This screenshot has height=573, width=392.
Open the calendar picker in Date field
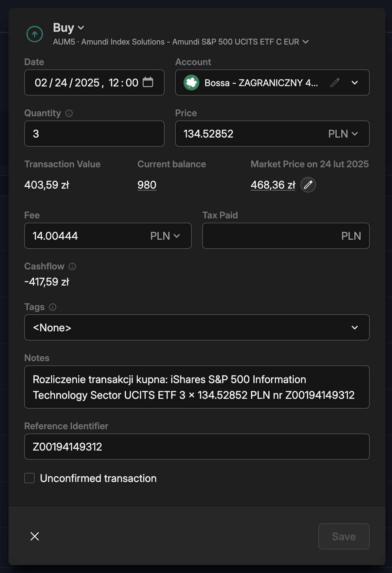(x=148, y=82)
